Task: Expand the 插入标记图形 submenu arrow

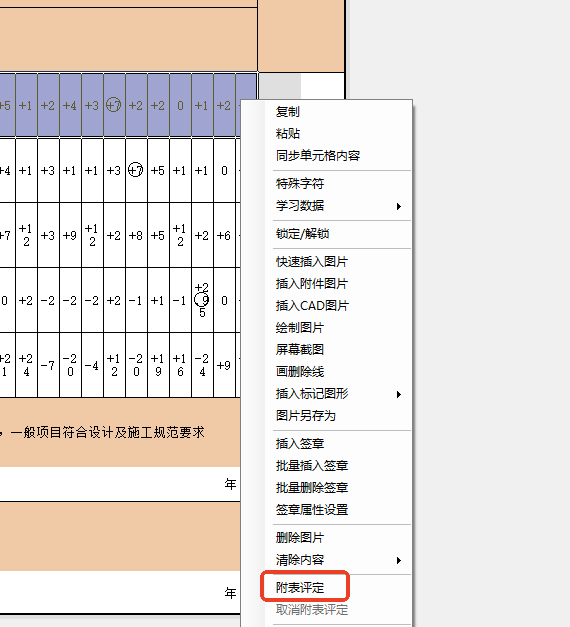Action: (398, 394)
